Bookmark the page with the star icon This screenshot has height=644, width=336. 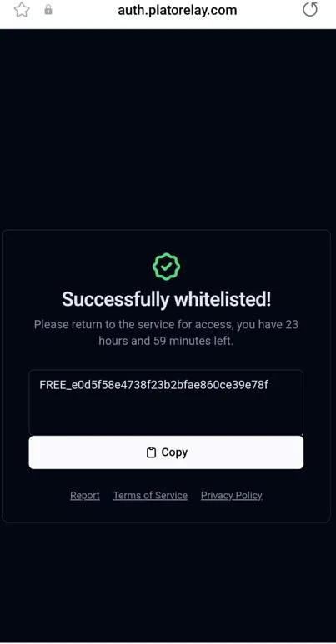point(22,10)
